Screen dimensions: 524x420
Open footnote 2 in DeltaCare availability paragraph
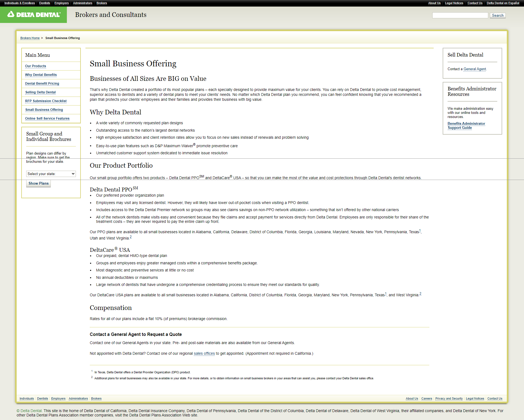420,294
